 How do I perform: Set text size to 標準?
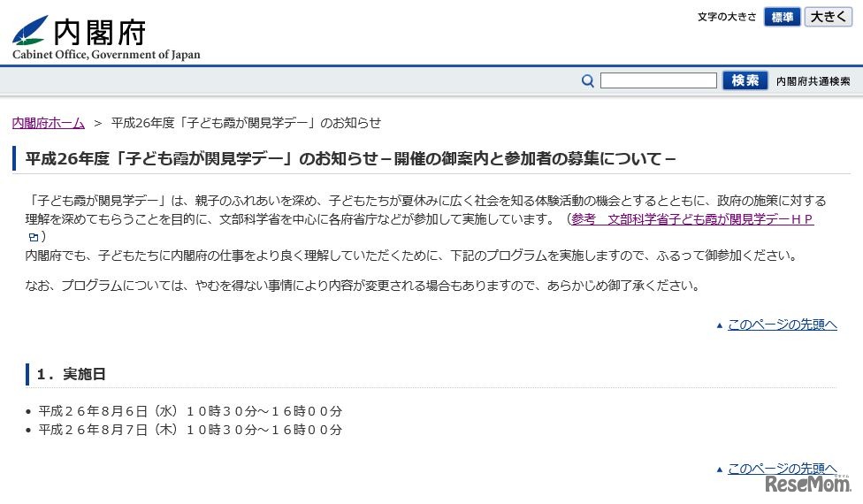pyautogui.click(x=782, y=17)
